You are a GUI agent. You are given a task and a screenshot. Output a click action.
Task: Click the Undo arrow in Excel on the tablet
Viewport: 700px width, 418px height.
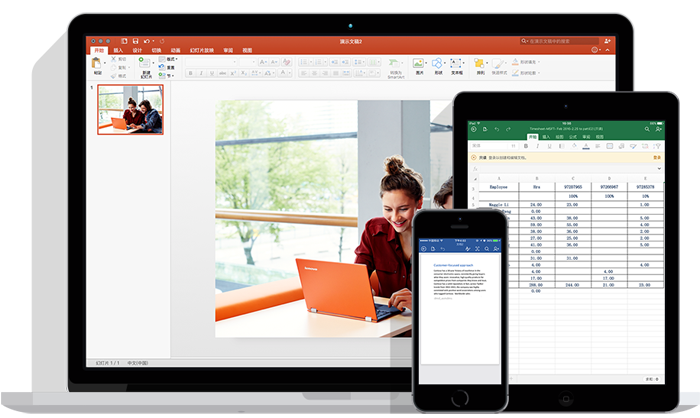497,127
